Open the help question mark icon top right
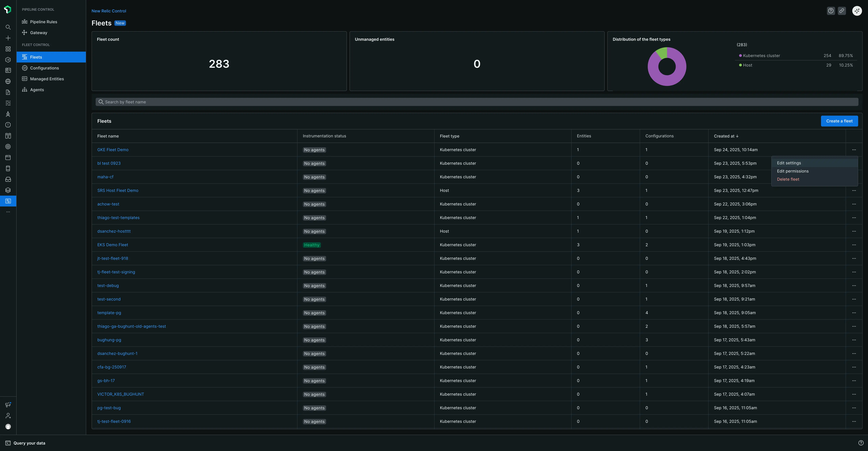868x451 pixels. pyautogui.click(x=831, y=11)
